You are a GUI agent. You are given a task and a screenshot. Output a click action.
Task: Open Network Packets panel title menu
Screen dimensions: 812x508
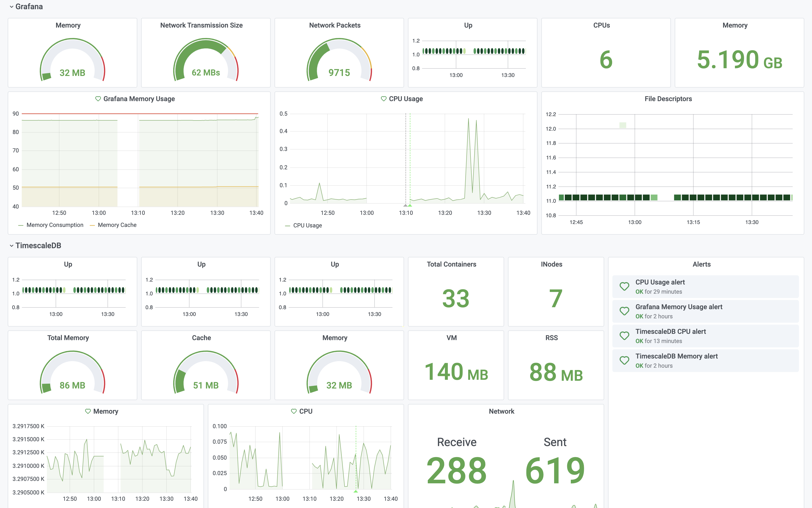pos(334,25)
